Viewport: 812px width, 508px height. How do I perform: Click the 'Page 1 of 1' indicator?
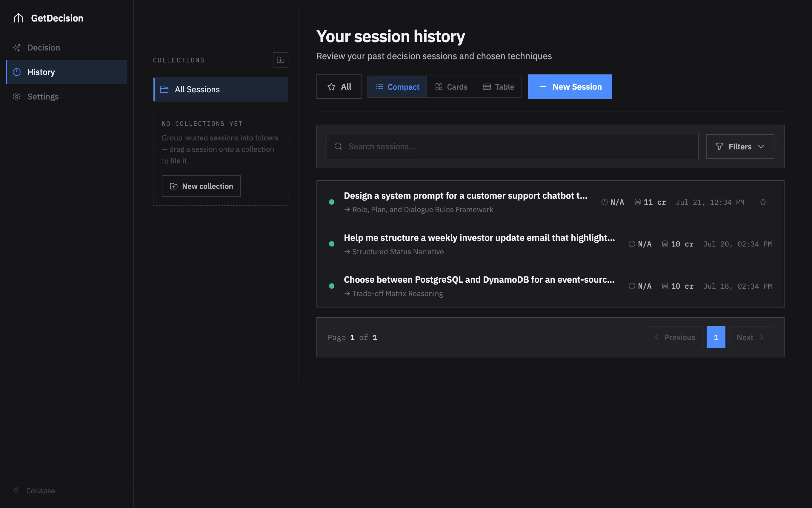coord(352,337)
